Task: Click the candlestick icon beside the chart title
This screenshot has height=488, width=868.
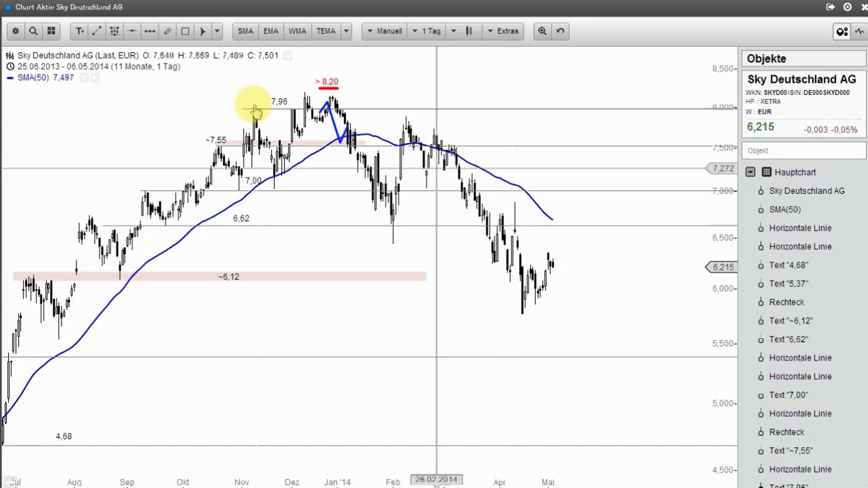Action: click(x=10, y=56)
